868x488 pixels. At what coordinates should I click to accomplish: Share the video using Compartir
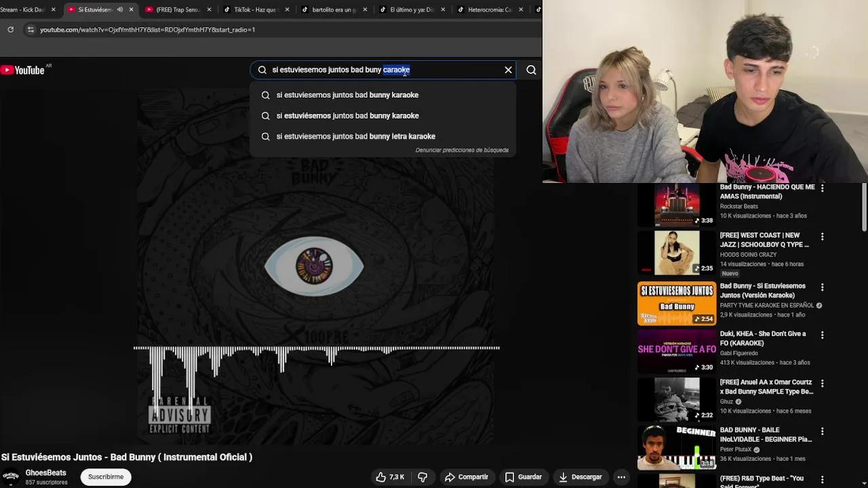click(467, 476)
